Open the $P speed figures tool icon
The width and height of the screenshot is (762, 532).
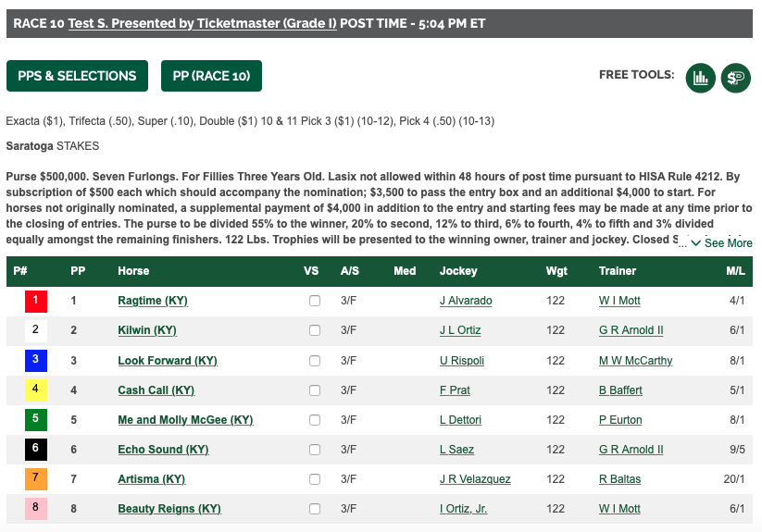[x=736, y=78]
